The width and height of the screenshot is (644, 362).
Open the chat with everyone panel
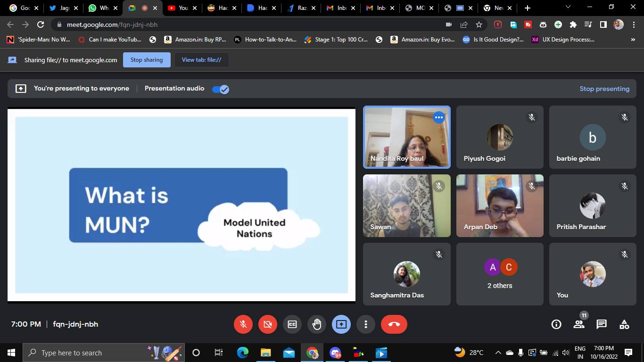click(x=602, y=324)
